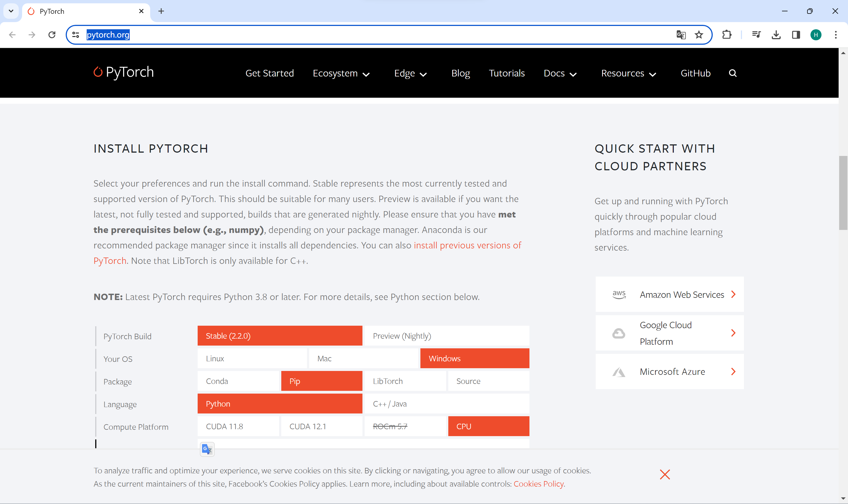Select Stable (2.2.0) build
848x504 pixels.
tap(280, 336)
